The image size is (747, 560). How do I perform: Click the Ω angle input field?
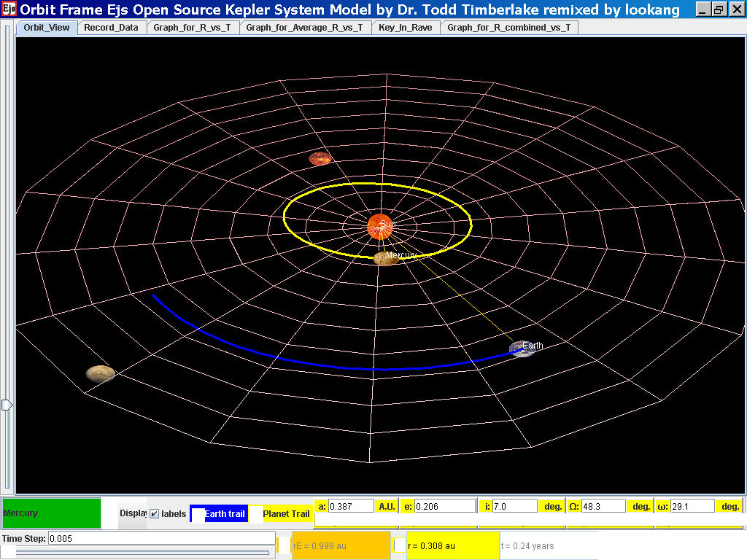(x=603, y=506)
